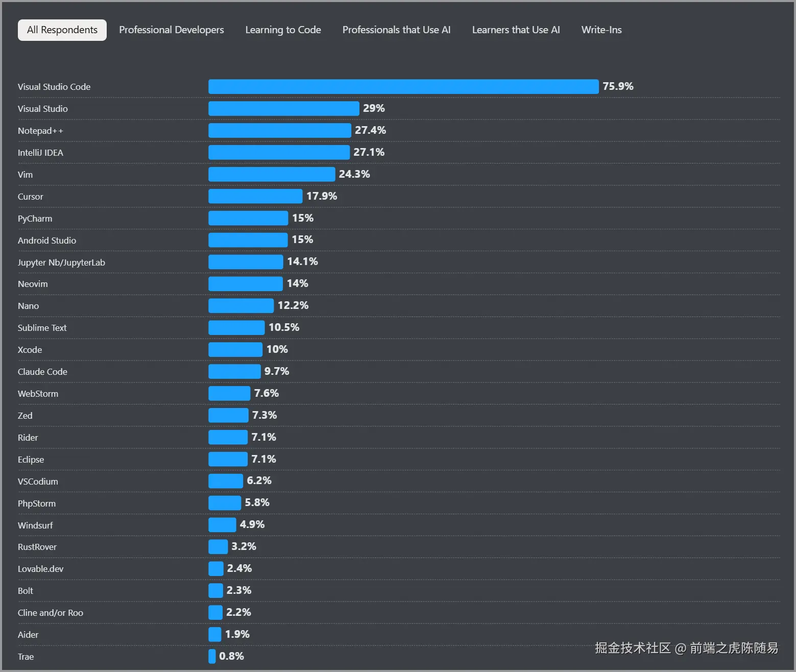This screenshot has height=672, width=796.
Task: Show Professionals that Use AI results
Action: click(x=396, y=30)
